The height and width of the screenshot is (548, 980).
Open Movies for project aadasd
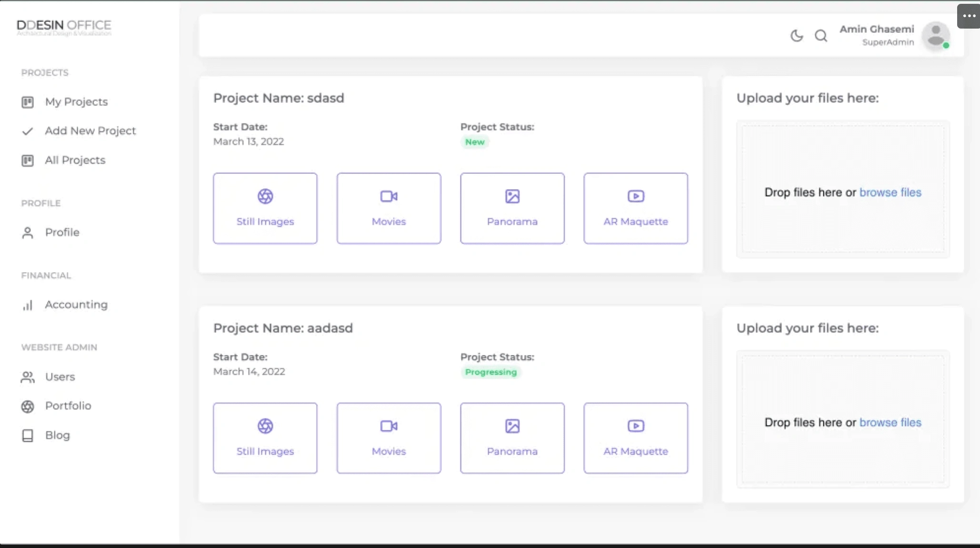(x=389, y=438)
